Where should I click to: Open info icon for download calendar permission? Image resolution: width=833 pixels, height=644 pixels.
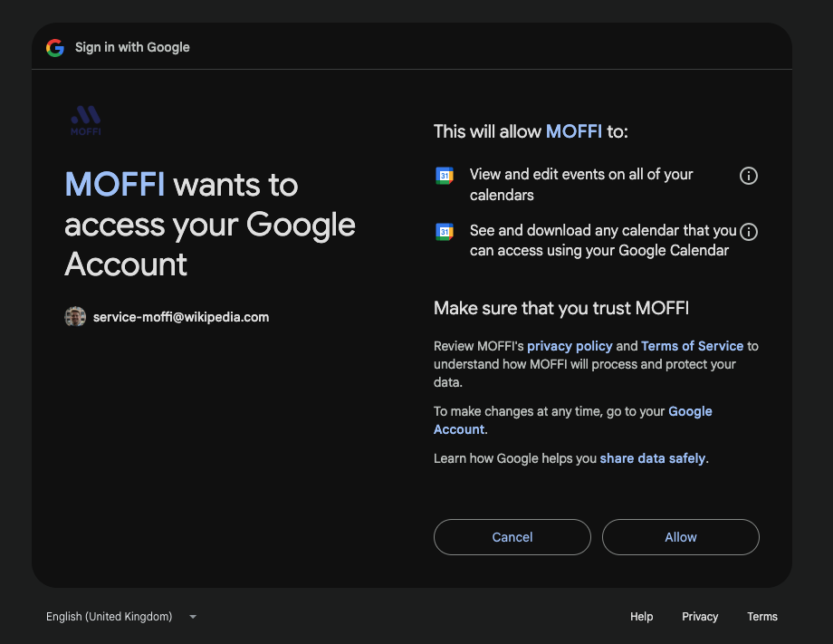pyautogui.click(x=749, y=232)
